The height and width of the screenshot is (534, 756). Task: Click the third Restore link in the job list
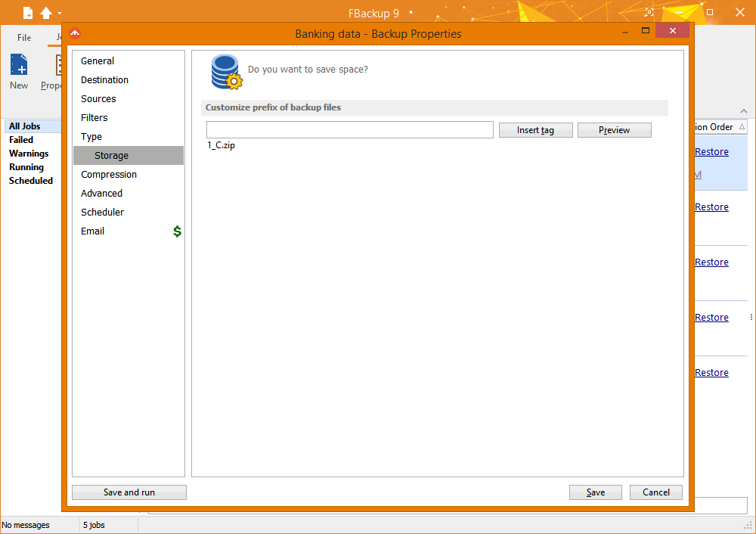(x=711, y=262)
